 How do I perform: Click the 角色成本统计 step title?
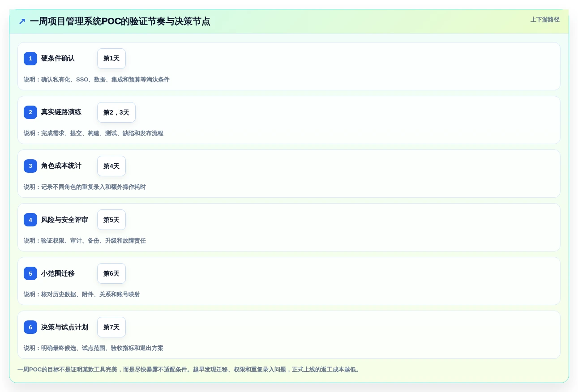(61, 166)
